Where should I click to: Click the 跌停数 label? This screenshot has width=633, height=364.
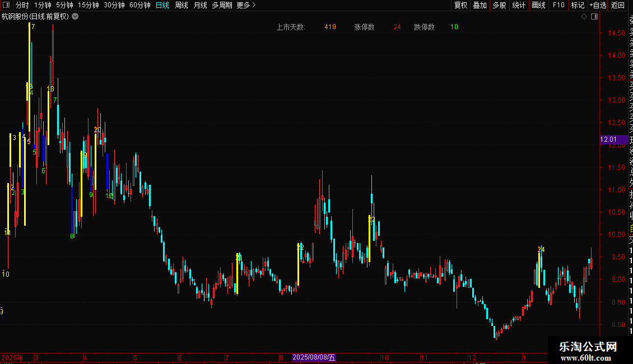pos(424,27)
